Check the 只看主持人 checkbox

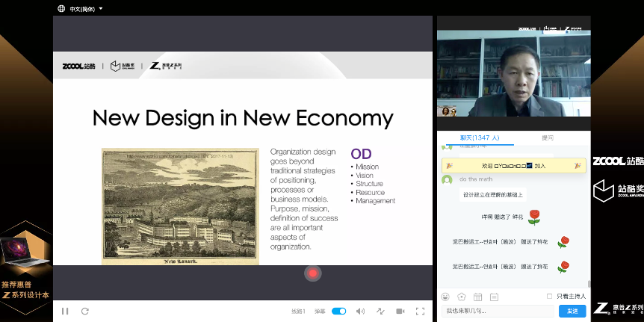click(550, 296)
